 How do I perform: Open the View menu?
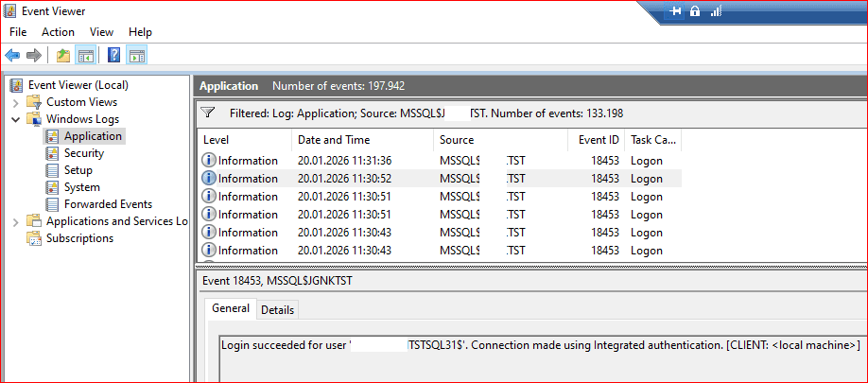[101, 32]
